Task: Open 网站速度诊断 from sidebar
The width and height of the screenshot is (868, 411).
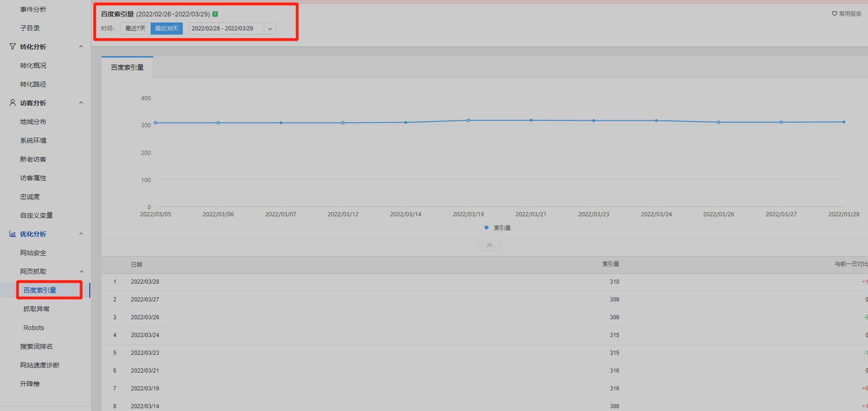Action: pyautogui.click(x=40, y=365)
